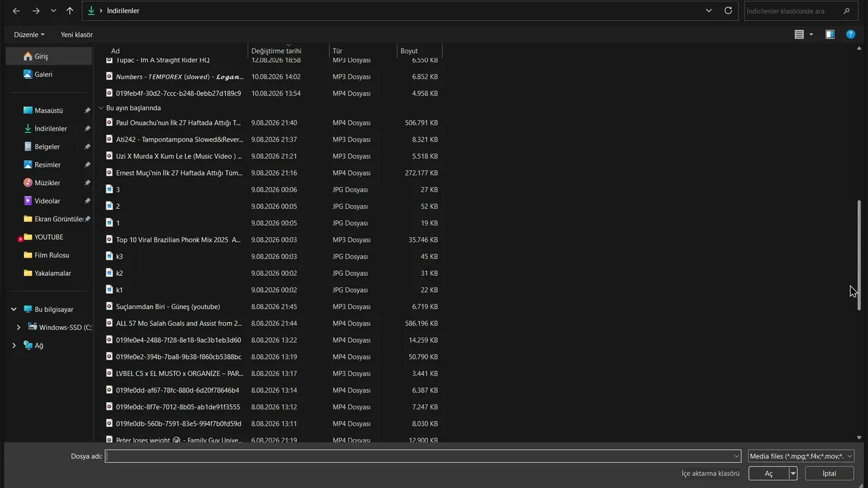Open Masaüstü in quick access
Viewport: 868px width, 488px height.
click(x=49, y=110)
